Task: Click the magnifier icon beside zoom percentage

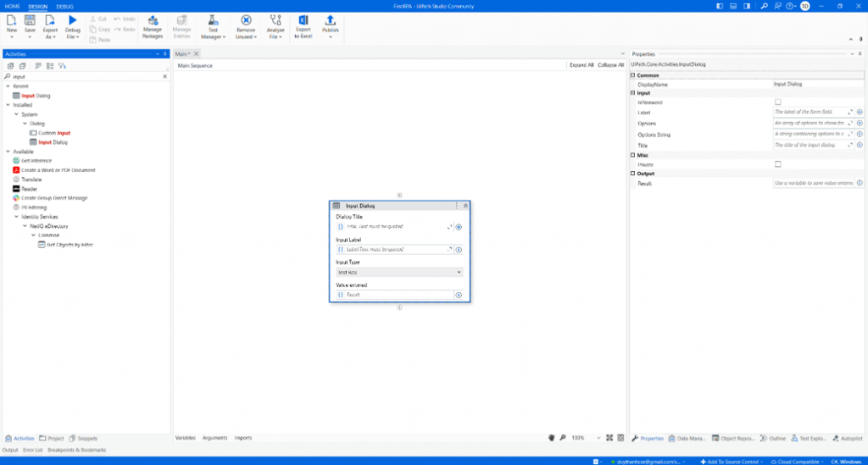Action: pyautogui.click(x=563, y=438)
